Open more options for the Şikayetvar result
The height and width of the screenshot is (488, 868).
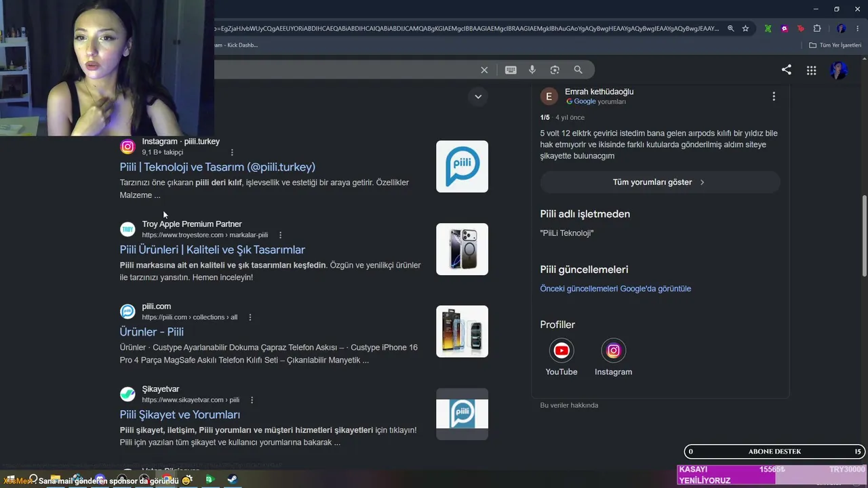(252, 400)
